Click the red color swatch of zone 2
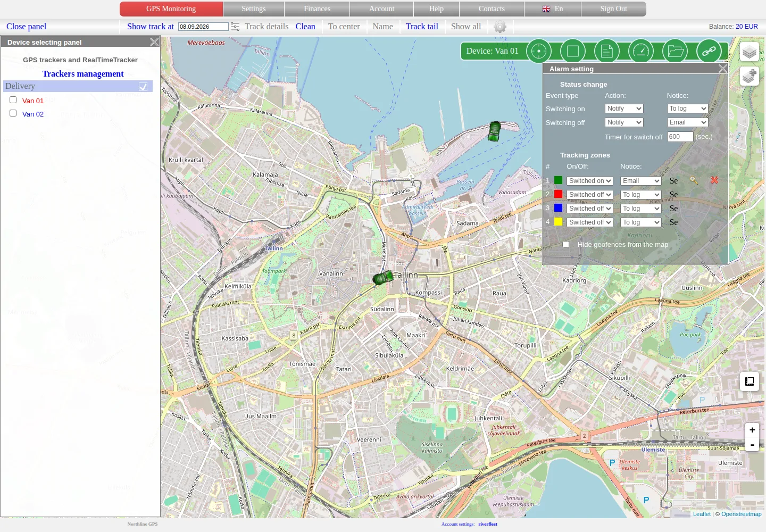 (558, 194)
